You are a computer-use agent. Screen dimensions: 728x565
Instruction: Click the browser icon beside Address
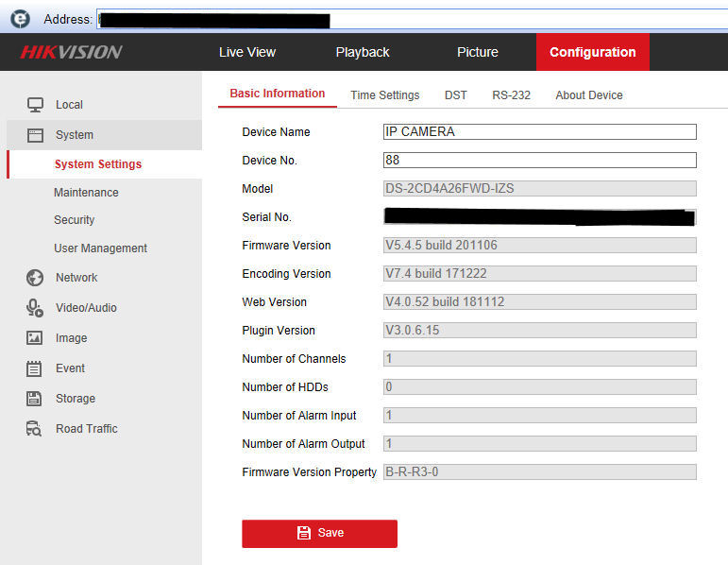click(x=20, y=19)
